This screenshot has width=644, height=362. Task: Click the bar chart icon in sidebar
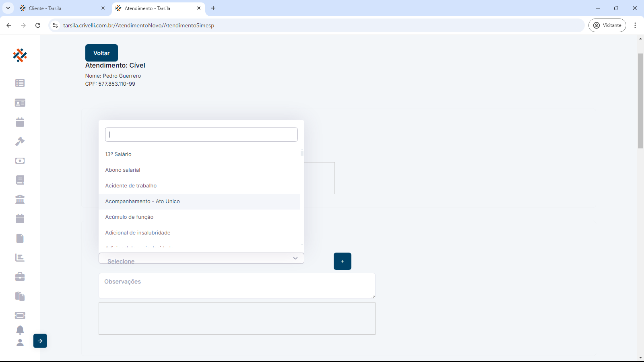click(x=20, y=257)
